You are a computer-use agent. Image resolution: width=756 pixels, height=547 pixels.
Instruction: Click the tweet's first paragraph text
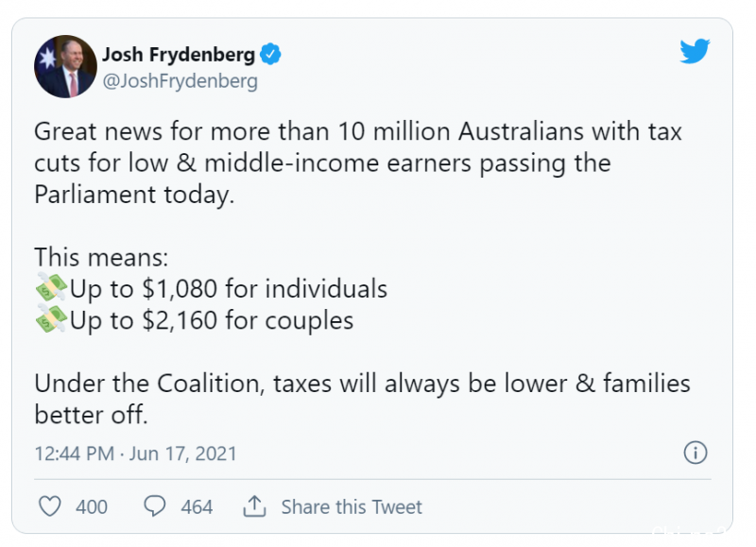tap(358, 162)
